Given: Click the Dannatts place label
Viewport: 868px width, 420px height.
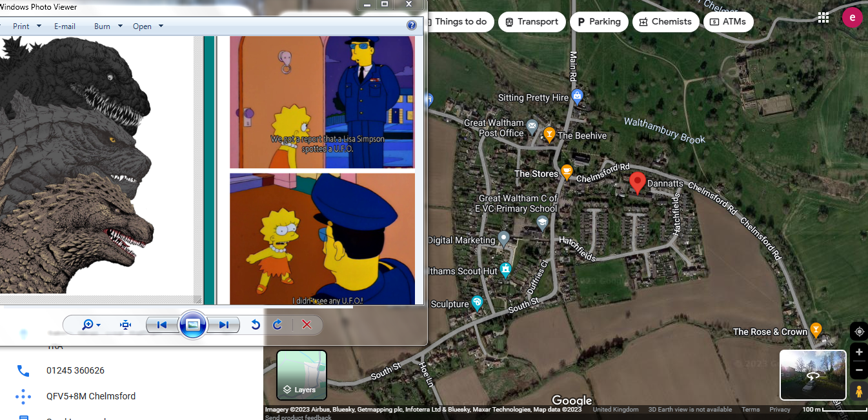Looking at the screenshot, I should [x=665, y=184].
